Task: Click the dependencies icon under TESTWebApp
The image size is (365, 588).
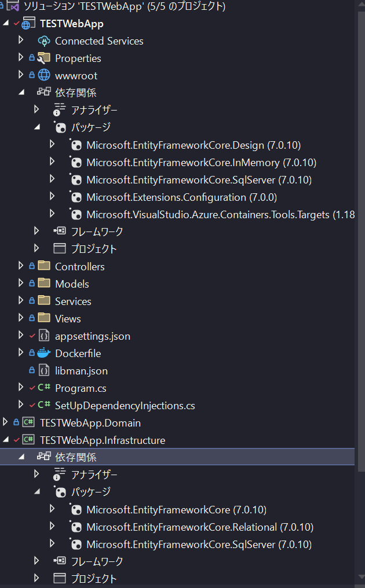Action: tap(43, 92)
